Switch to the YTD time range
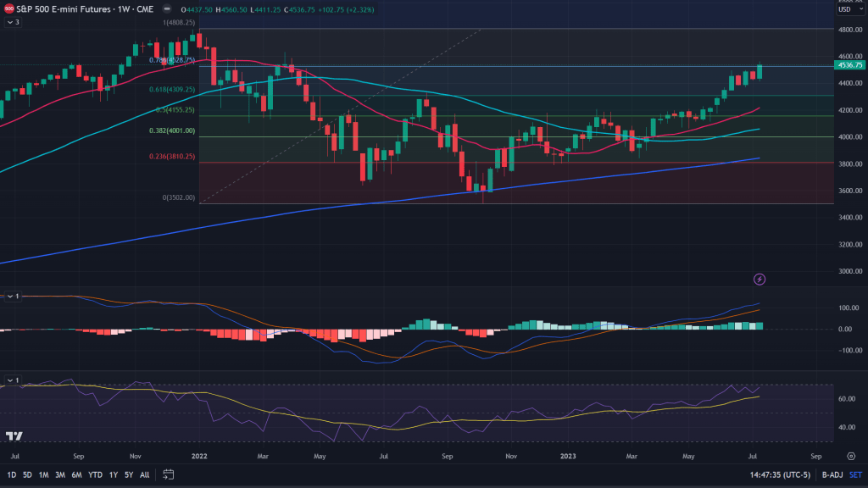This screenshot has width=868, height=488. [x=95, y=474]
